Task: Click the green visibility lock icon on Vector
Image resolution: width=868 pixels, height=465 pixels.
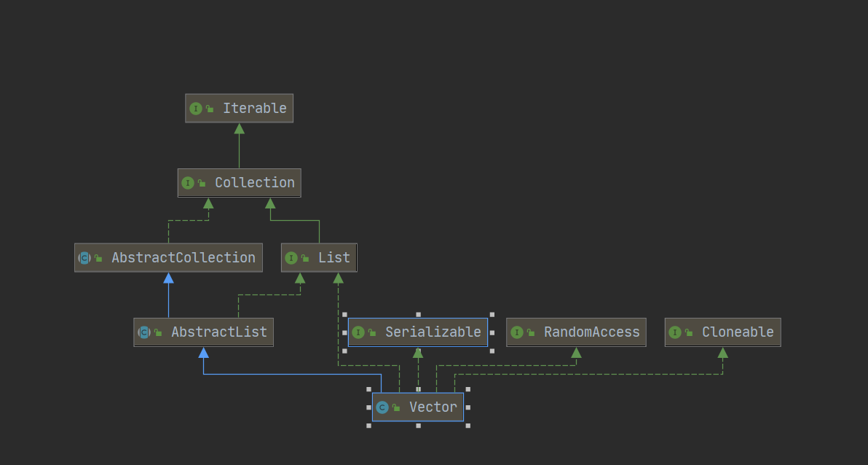Action: [x=396, y=407]
